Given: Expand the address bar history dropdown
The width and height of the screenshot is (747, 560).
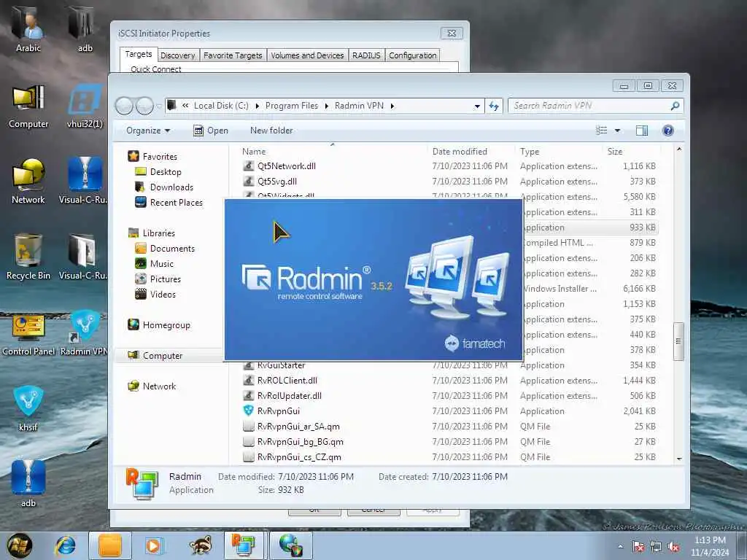Looking at the screenshot, I should [477, 106].
